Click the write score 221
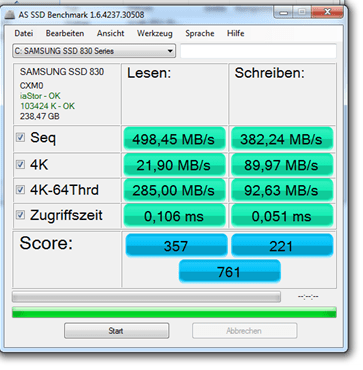The image size is (363, 370). click(x=282, y=245)
